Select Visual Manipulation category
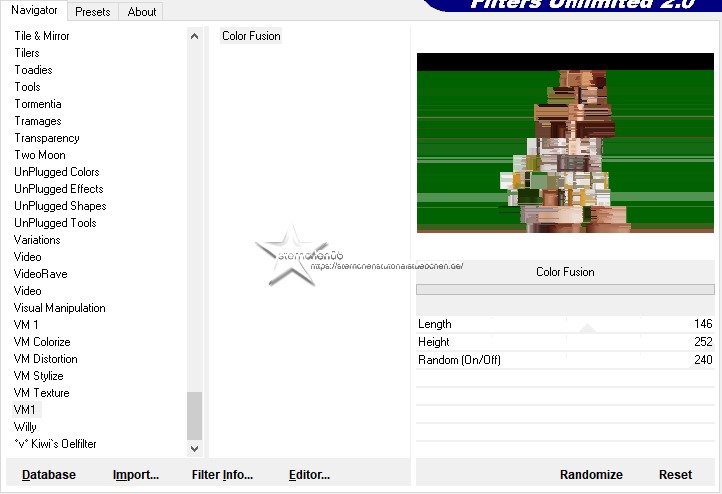The width and height of the screenshot is (722, 494). [x=59, y=308]
